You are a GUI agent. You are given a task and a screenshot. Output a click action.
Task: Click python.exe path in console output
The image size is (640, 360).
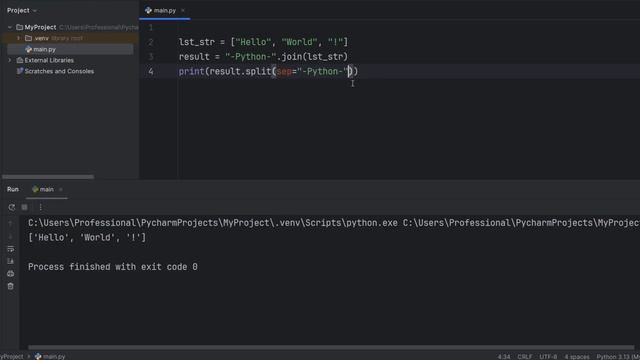pos(213,223)
